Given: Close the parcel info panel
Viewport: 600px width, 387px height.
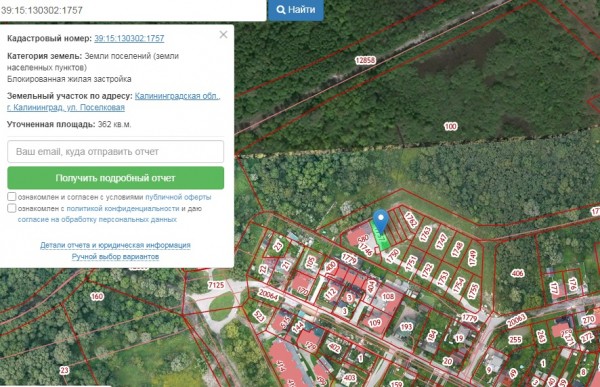Looking at the screenshot, I should 223,35.
